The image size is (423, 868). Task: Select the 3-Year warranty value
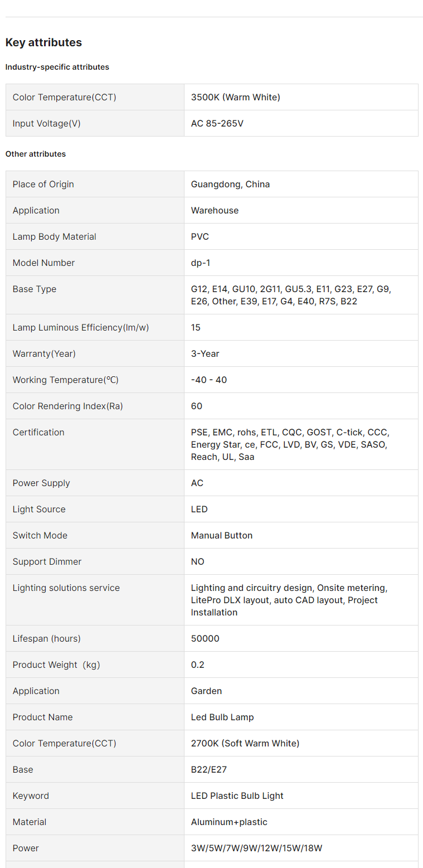(205, 353)
